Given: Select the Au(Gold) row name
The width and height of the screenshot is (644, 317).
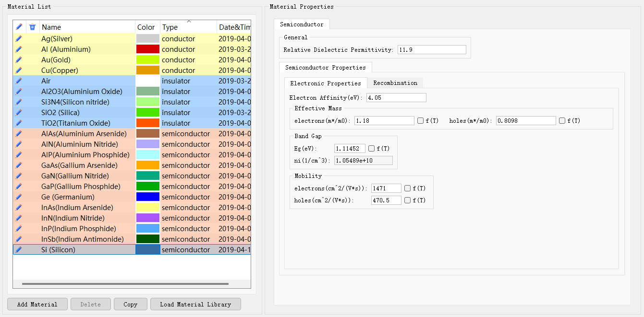Looking at the screenshot, I should click(56, 59).
